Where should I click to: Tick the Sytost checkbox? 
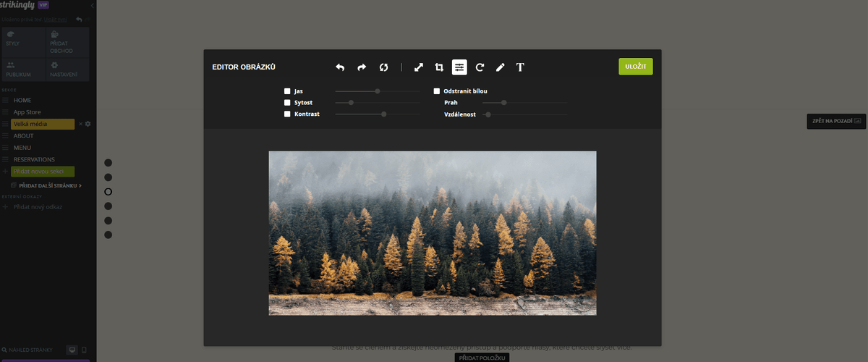287,103
